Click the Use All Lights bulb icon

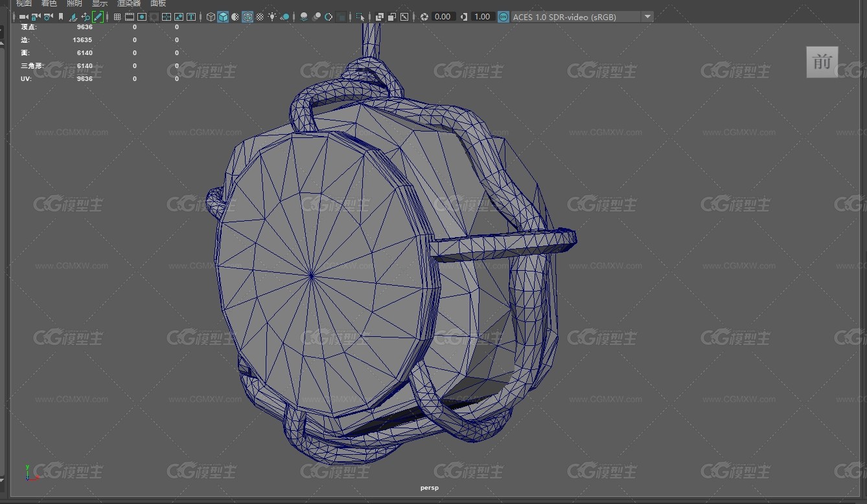point(272,17)
